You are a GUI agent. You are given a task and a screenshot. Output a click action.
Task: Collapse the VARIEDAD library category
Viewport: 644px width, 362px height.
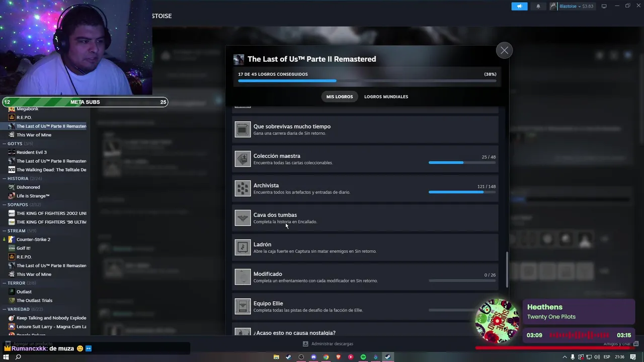tap(5, 309)
